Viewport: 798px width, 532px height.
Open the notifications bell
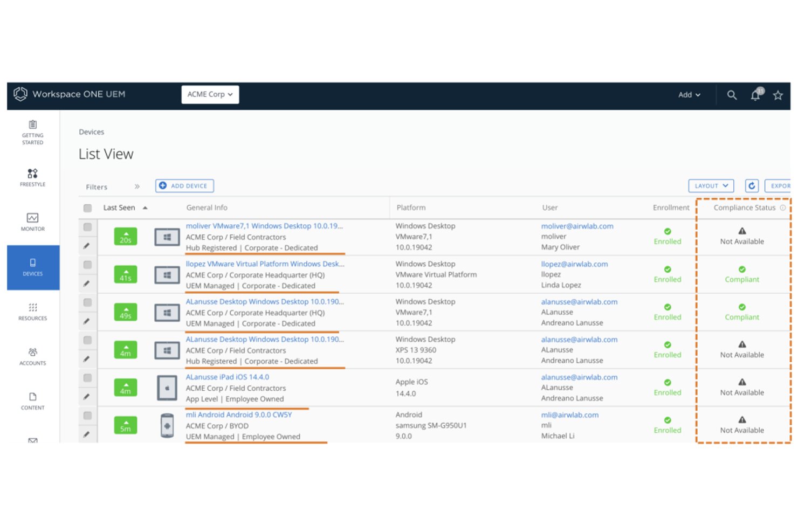point(756,94)
